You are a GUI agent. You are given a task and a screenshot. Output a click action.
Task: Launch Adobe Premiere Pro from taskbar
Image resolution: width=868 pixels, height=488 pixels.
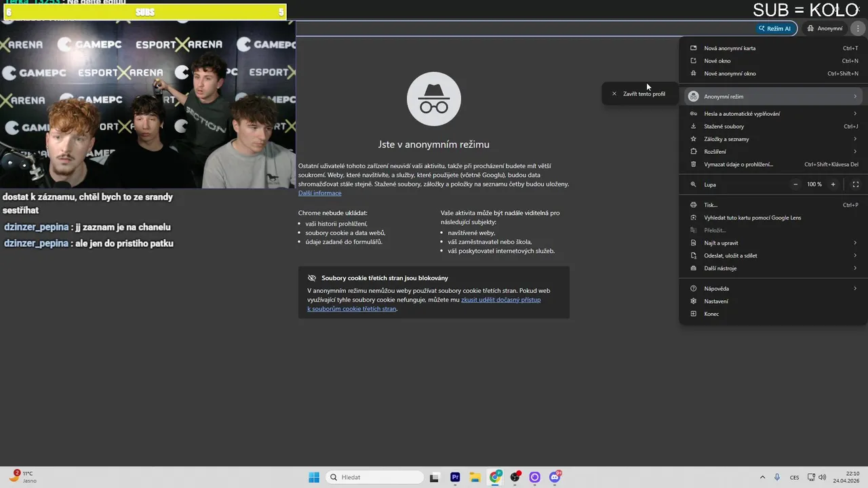tap(455, 477)
